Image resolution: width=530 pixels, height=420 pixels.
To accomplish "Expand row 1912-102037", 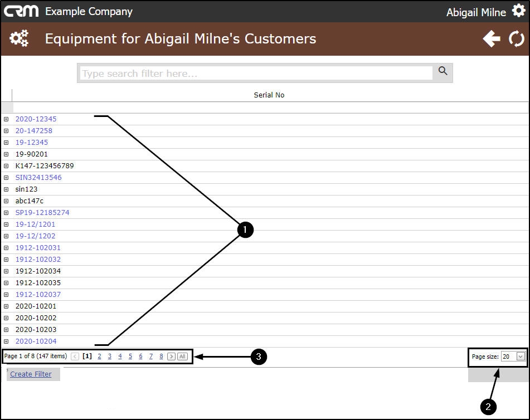I will 6,295.
